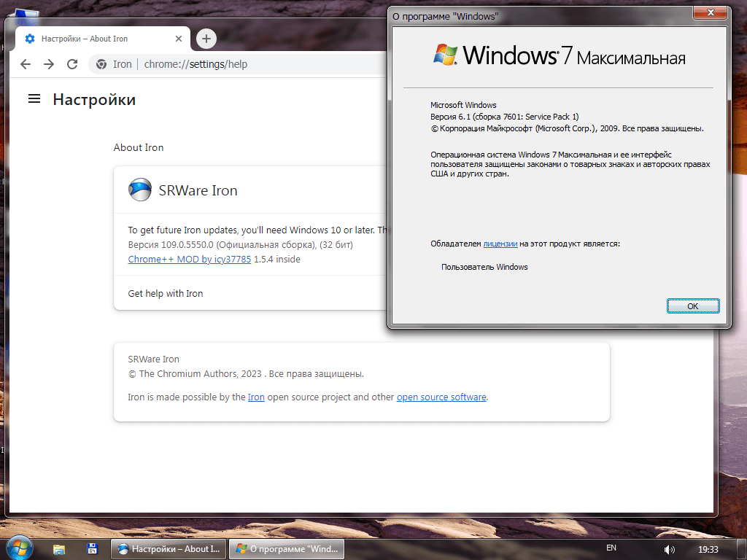The height and width of the screenshot is (560, 747).
Task: Follow the Iron open source project link
Action: coord(256,397)
